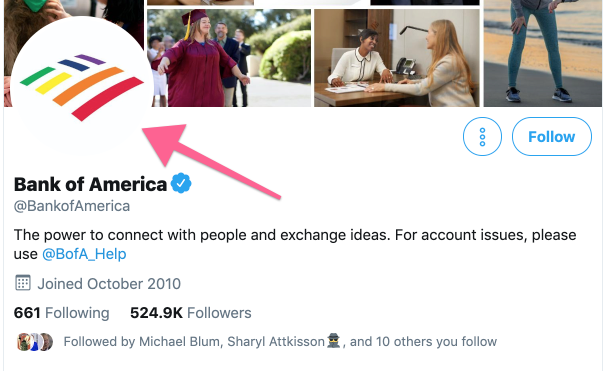Screen dimensions: 609x371
Task: Click the detective emoji after Sharyl Attkisson
Action: (334, 341)
